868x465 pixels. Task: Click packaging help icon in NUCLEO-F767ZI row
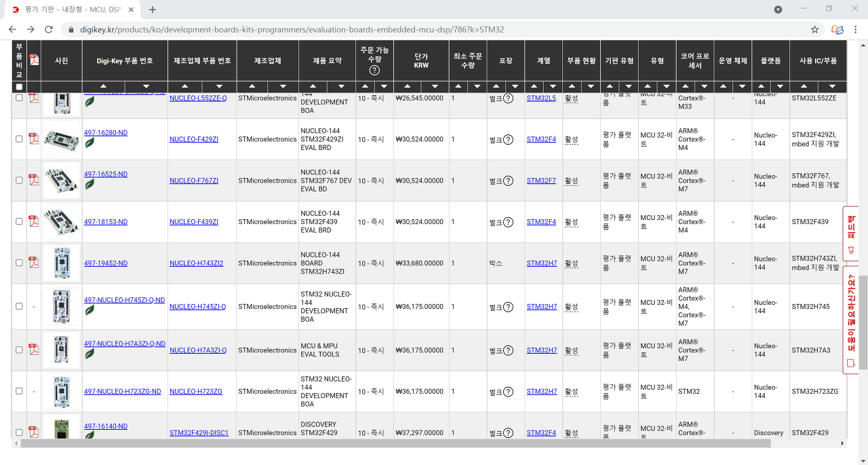point(508,181)
